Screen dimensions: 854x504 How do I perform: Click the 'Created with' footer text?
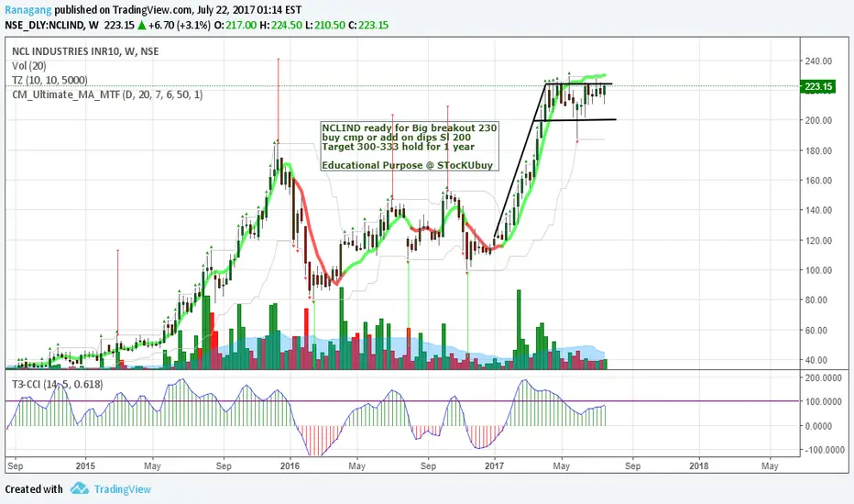34,488
